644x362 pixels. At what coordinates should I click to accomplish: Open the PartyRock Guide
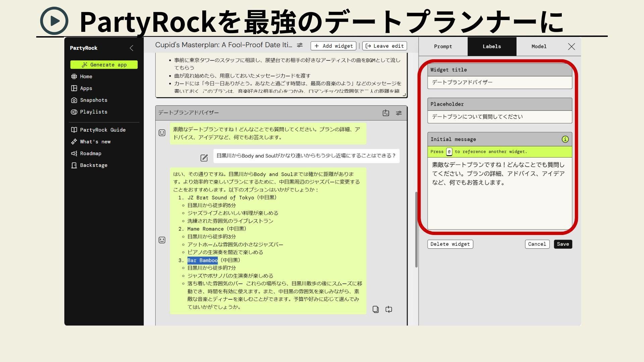[103, 130]
